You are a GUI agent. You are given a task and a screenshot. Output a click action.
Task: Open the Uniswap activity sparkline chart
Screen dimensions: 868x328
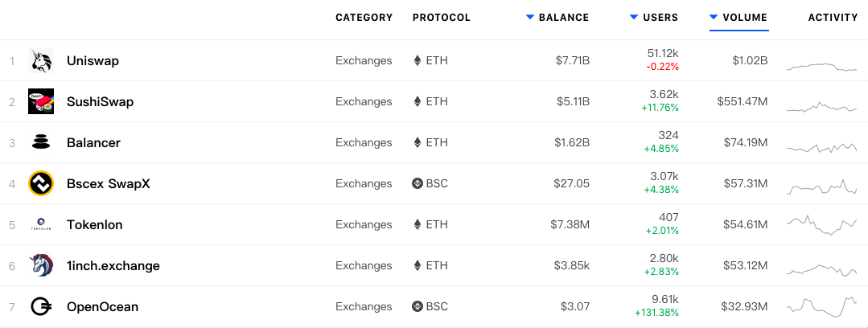pos(821,67)
